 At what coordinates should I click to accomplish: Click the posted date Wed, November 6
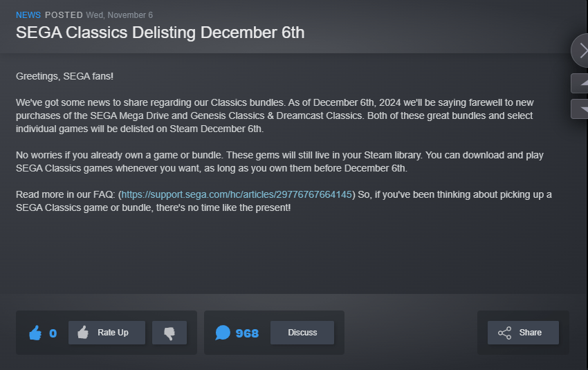click(x=120, y=15)
